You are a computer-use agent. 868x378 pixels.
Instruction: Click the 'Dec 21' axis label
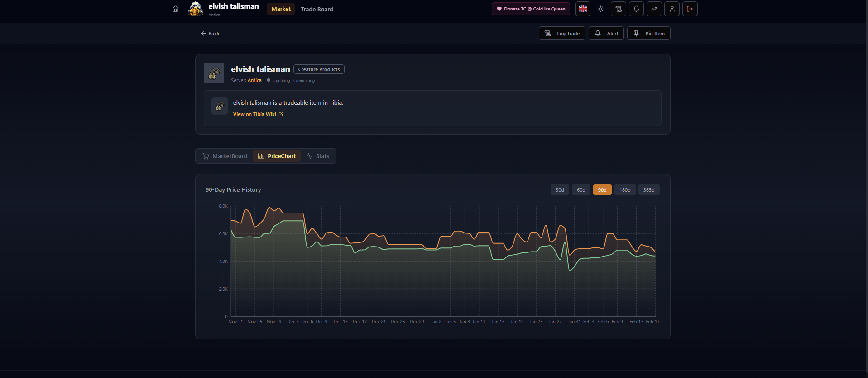[379, 322]
